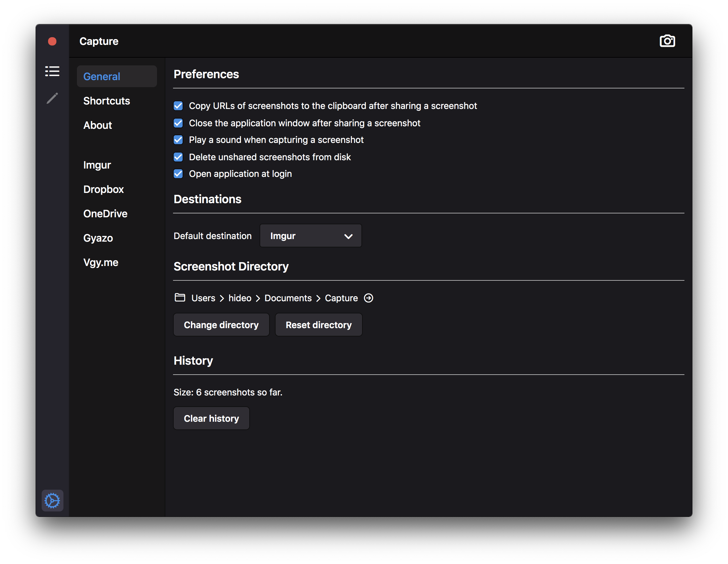Click the Reset directory button

(x=318, y=325)
